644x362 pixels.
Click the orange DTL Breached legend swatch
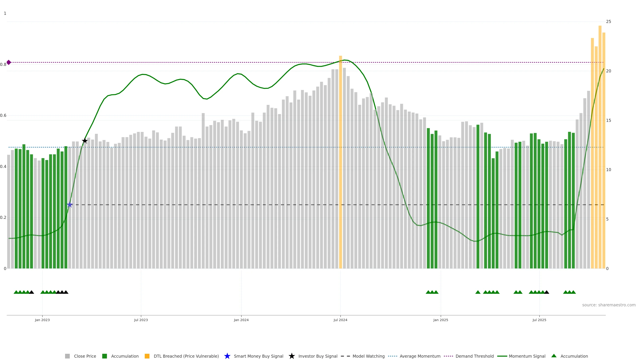[x=147, y=356]
